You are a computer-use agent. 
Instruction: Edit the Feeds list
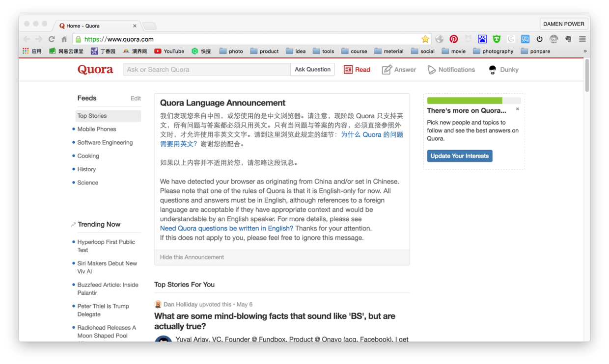tap(136, 99)
